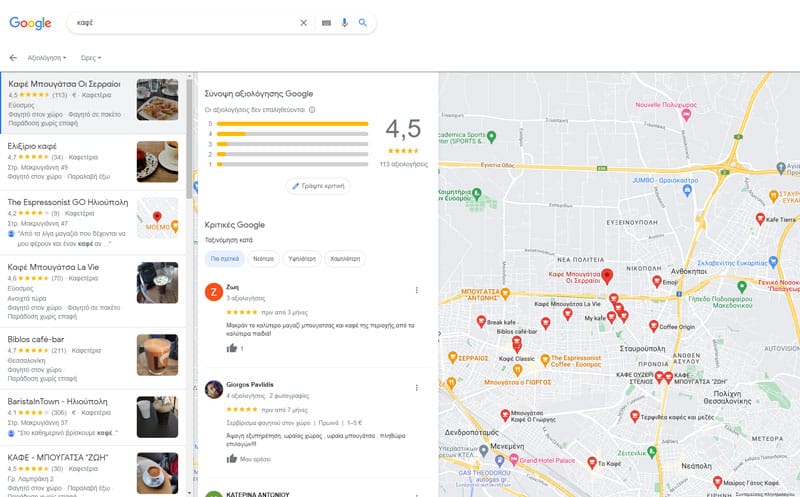Screen dimensions: 800x497
Task: Click the Grand Hotel Palace map pin
Action: (x=514, y=460)
